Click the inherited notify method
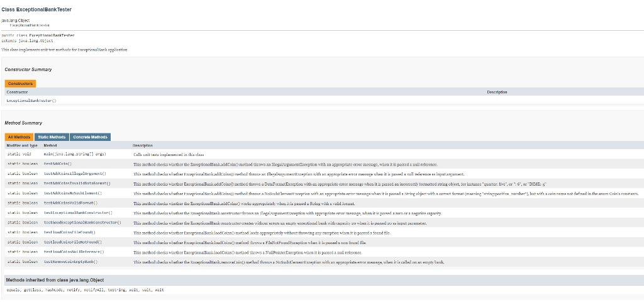 (x=73, y=290)
